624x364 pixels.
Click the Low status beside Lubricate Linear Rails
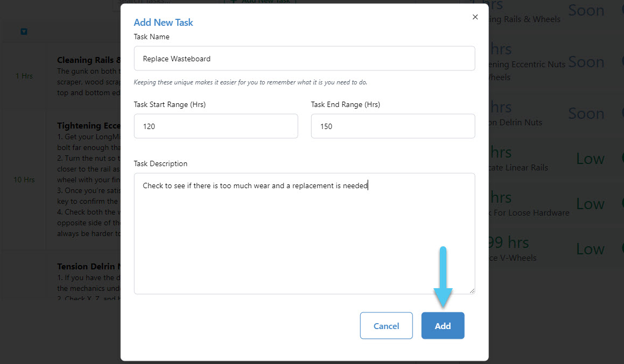pyautogui.click(x=590, y=159)
